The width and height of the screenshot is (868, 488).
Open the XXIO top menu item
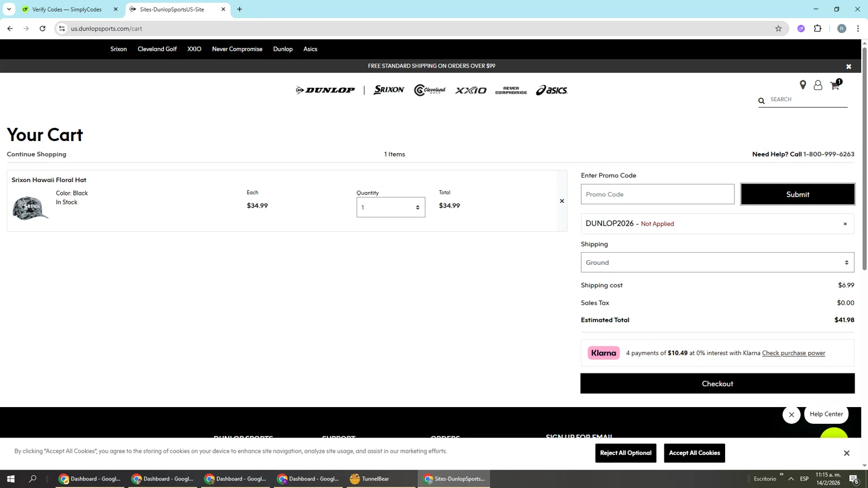pos(194,49)
